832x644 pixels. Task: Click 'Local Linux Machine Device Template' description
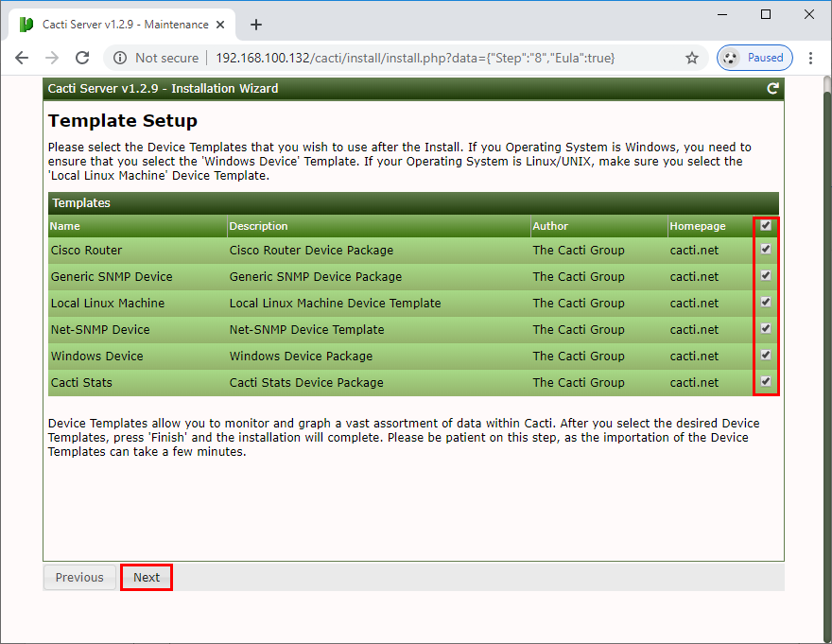point(335,304)
